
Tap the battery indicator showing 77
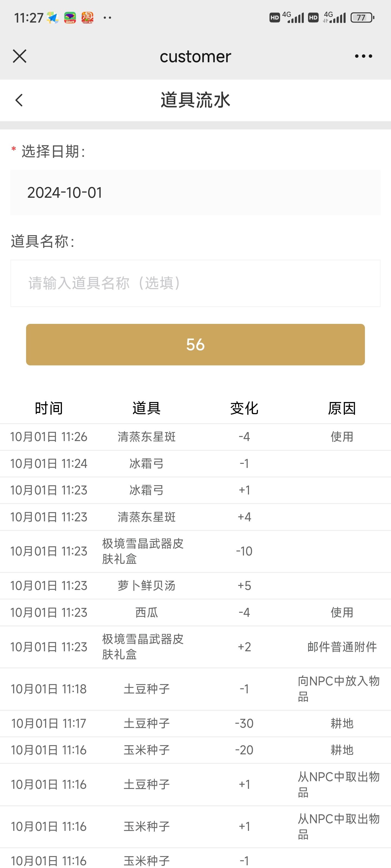click(362, 18)
